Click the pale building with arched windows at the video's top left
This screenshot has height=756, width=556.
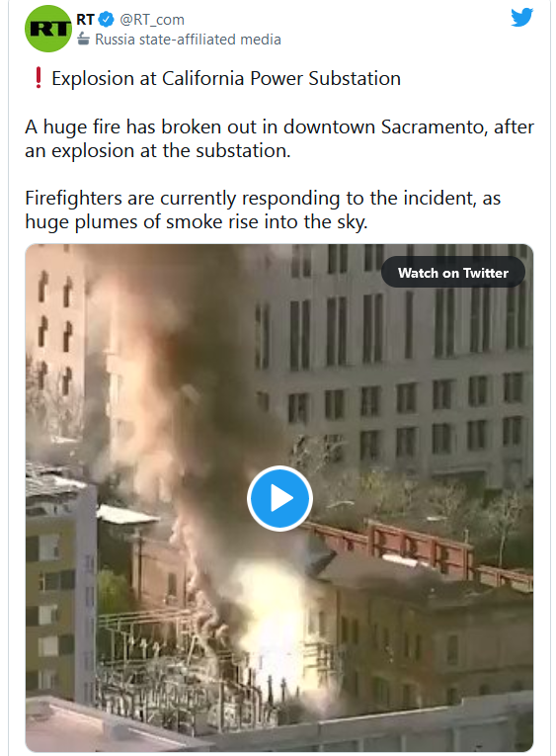[x=55, y=338]
